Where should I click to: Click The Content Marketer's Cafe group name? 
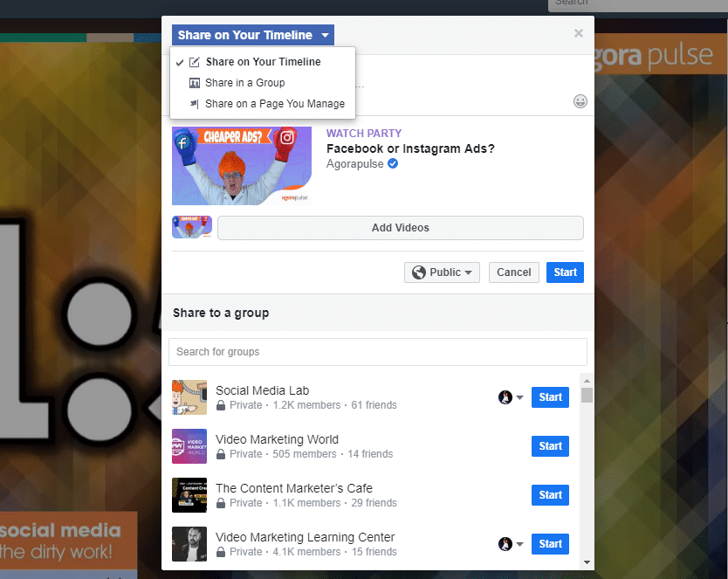294,488
